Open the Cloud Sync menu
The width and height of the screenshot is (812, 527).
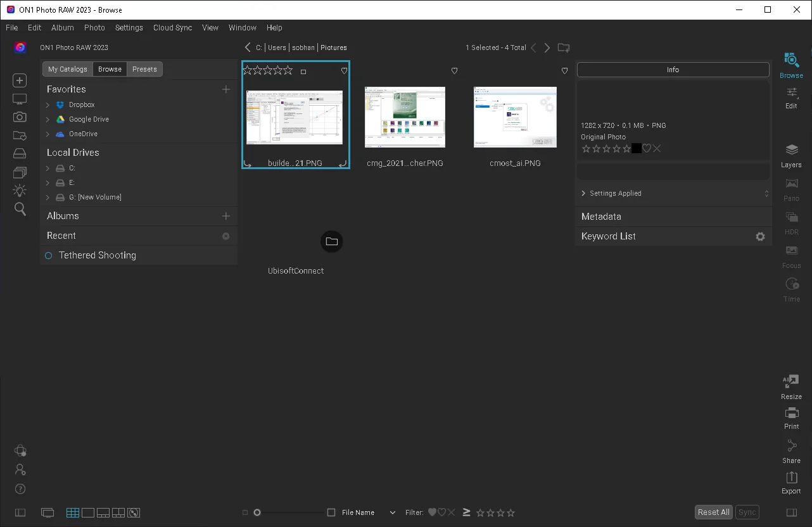point(172,28)
